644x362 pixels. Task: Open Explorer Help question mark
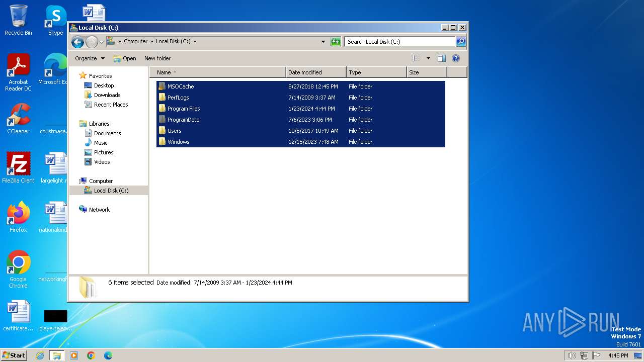pyautogui.click(x=456, y=58)
